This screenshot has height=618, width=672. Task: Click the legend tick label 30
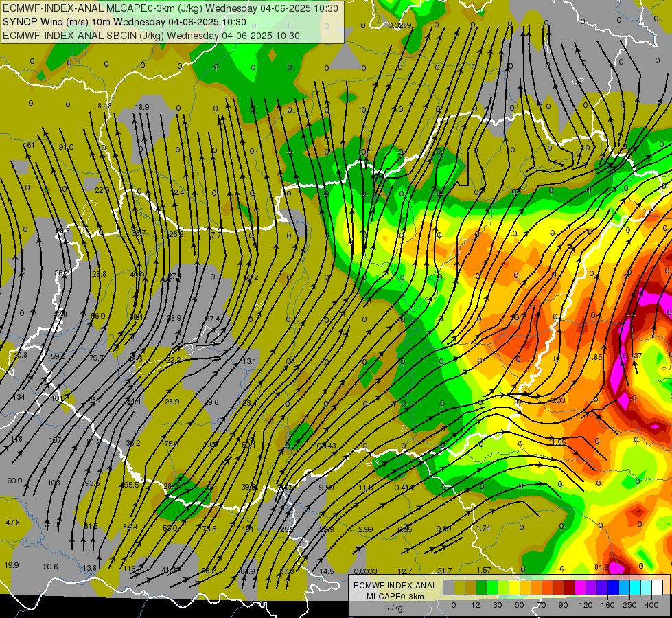click(x=498, y=605)
